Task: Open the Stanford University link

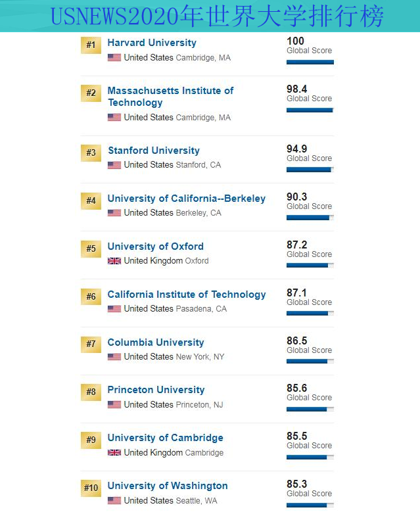Action: pos(154,151)
